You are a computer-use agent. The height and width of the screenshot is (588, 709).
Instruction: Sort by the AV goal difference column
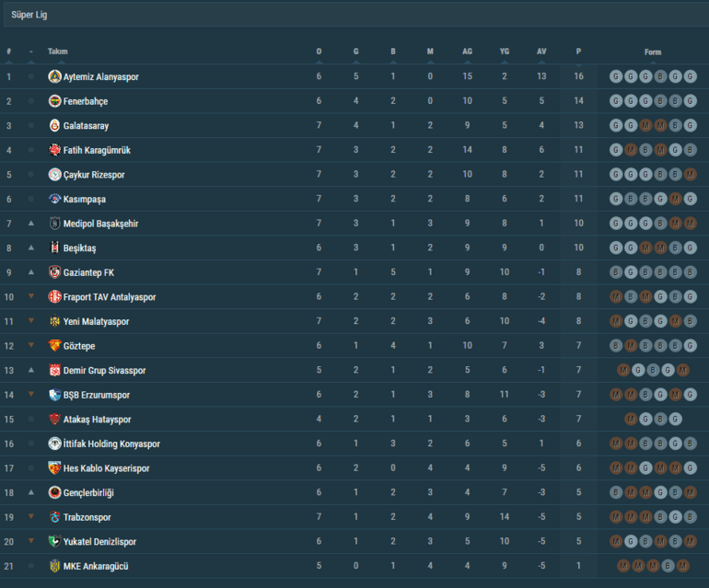click(541, 52)
